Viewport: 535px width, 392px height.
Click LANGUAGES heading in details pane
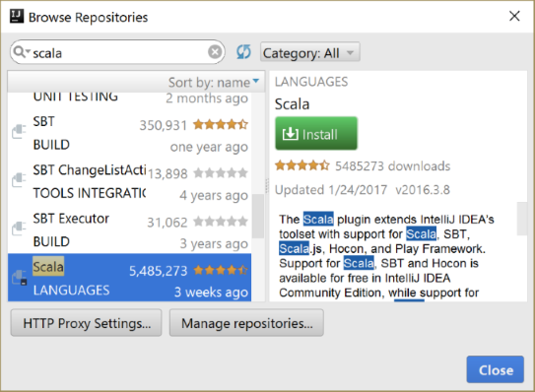[x=311, y=82]
